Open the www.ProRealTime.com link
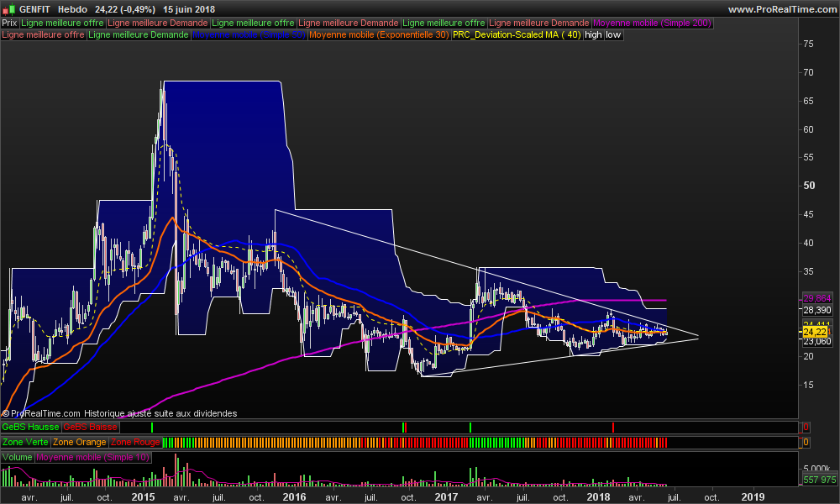The width and height of the screenshot is (840, 504). (782, 9)
